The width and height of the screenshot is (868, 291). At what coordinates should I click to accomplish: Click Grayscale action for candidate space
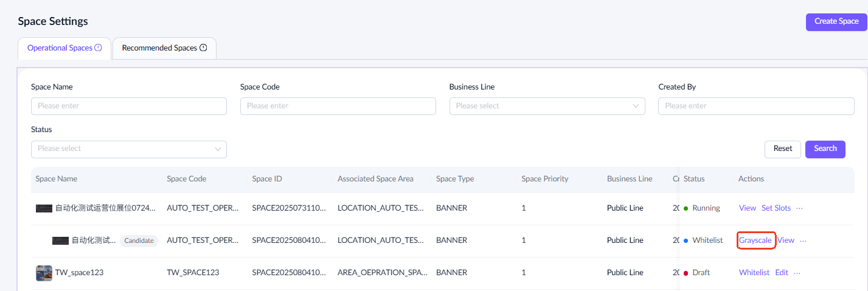[x=755, y=240]
